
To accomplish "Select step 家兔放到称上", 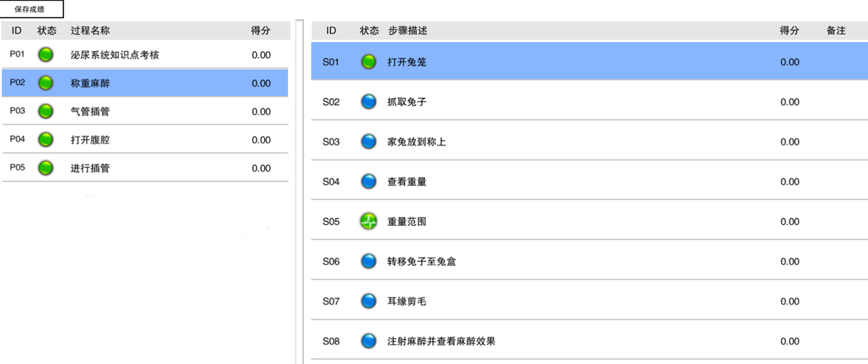I will [589, 142].
